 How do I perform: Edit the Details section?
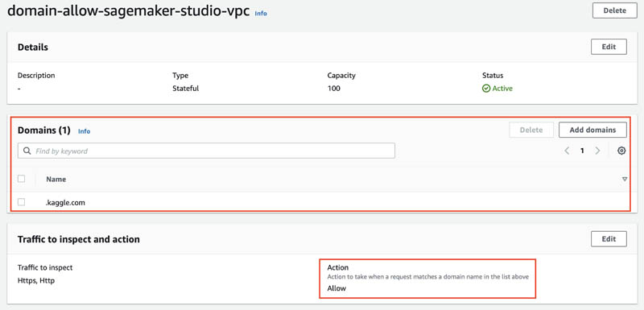coord(609,47)
